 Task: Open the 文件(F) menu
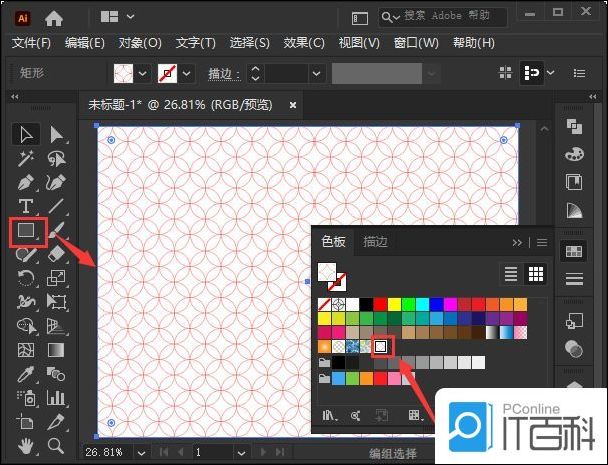click(x=31, y=43)
